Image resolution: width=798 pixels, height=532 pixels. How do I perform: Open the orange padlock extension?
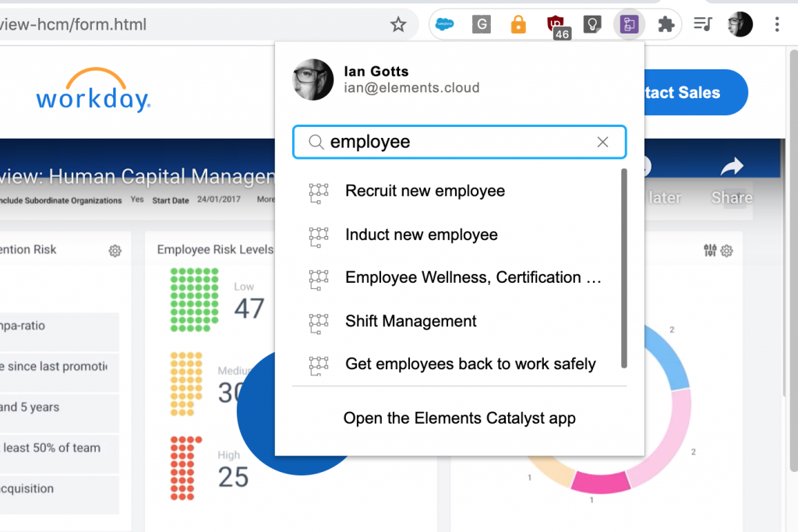(x=518, y=24)
